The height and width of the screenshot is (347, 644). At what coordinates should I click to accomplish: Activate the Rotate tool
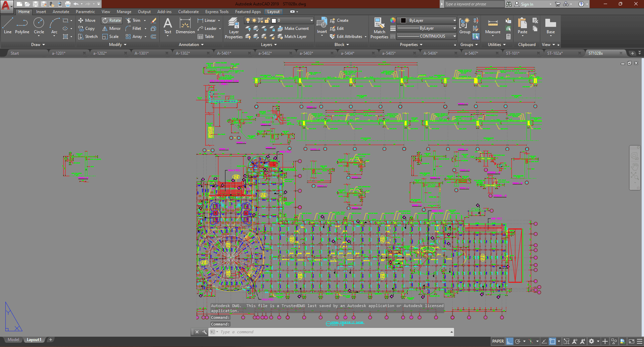111,20
